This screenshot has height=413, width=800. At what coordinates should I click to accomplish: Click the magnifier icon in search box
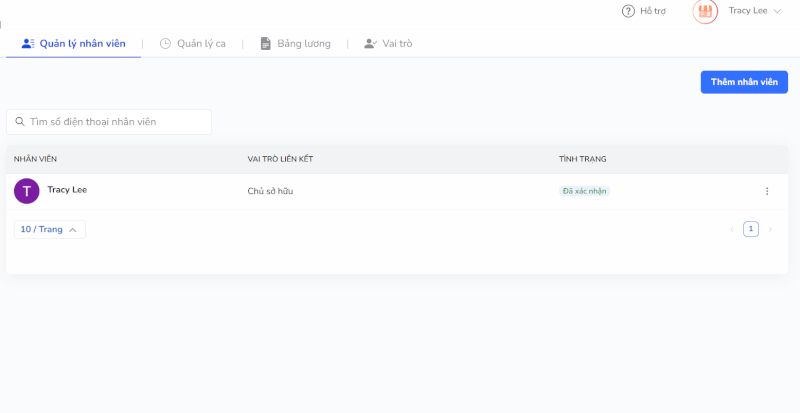pos(19,122)
